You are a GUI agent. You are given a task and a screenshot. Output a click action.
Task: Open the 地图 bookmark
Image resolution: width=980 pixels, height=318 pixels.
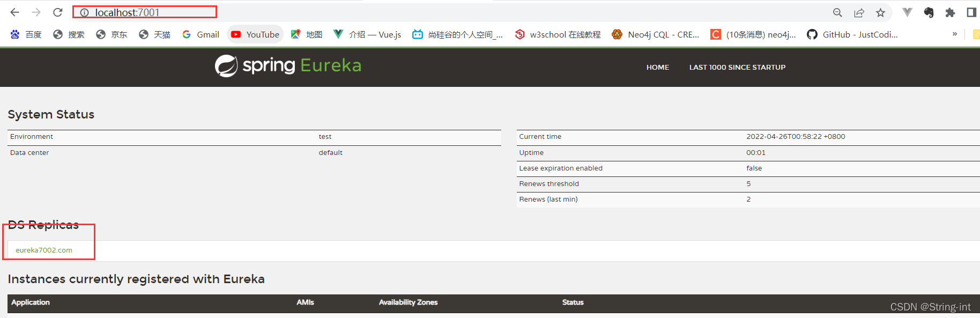307,34
